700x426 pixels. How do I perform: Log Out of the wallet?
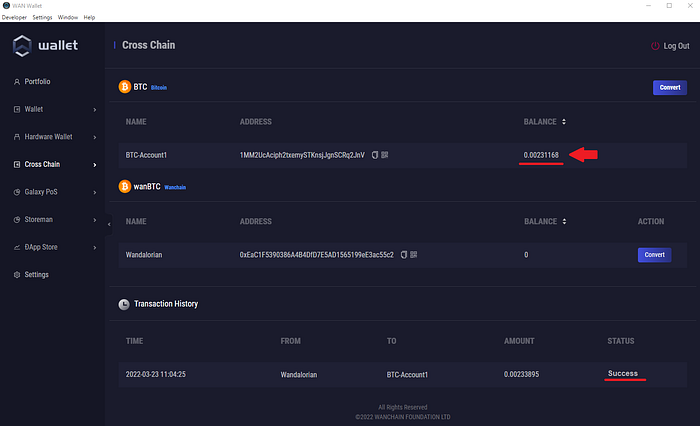pyautogui.click(x=670, y=46)
